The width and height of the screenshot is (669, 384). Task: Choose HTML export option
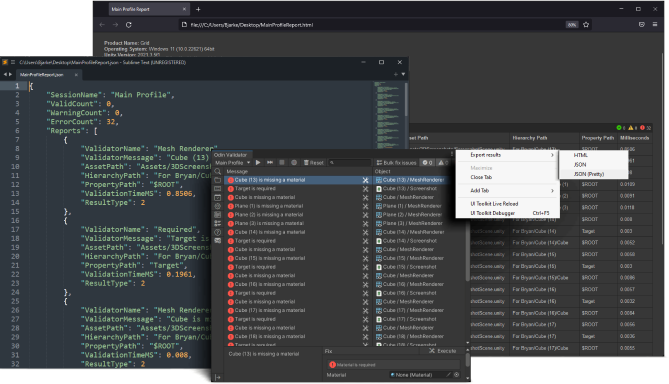click(x=593, y=155)
